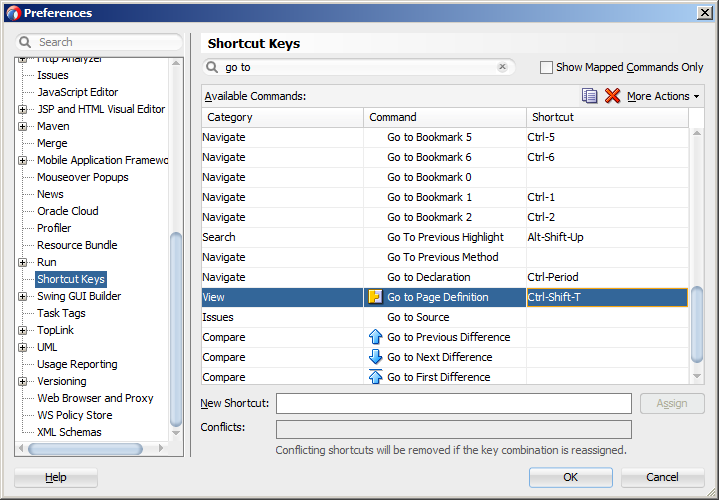Viewport: 719px width, 500px height.
Task: Expand the Run tree node
Action: [x=22, y=262]
